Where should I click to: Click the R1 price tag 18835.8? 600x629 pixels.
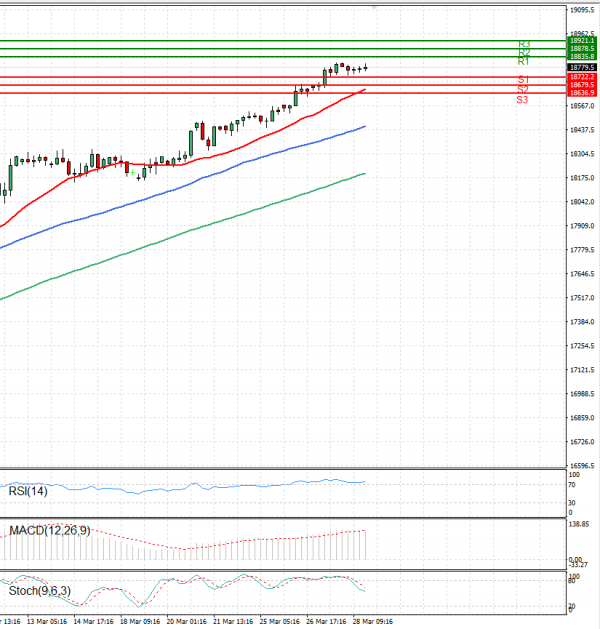(x=582, y=57)
